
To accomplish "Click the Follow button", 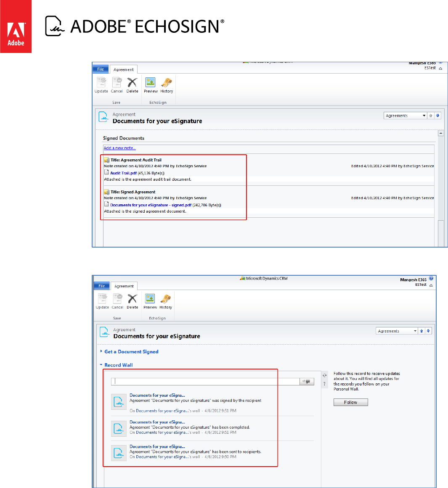I will click(350, 402).
